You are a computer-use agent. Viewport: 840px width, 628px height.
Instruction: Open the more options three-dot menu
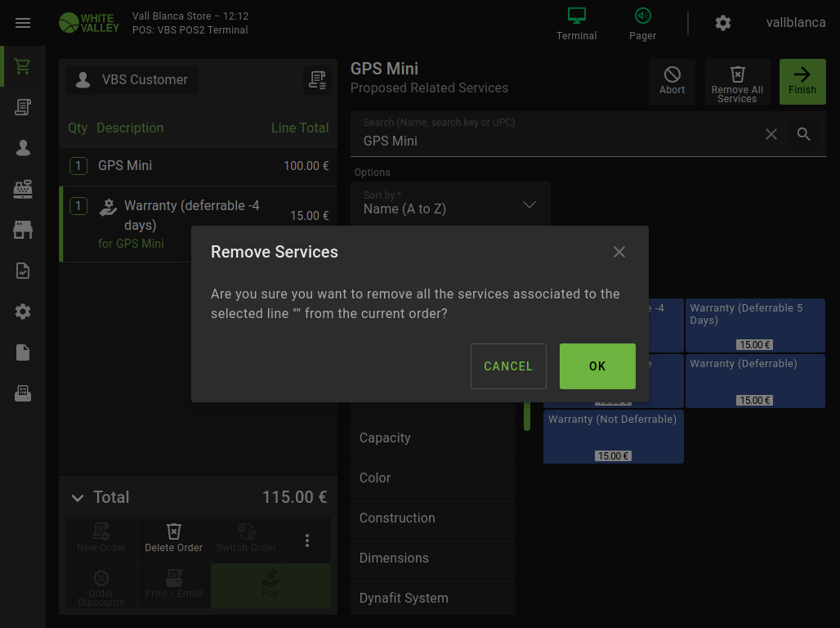(x=307, y=541)
